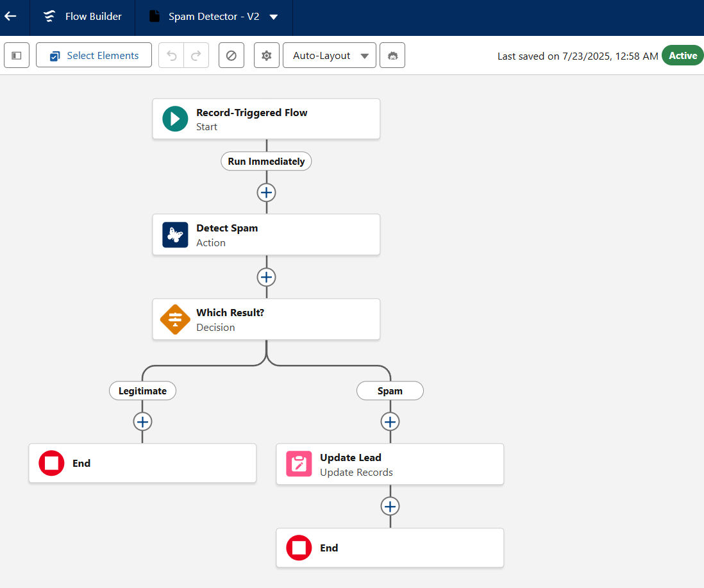Viewport: 704px width, 588px height.
Task: Add element under Legitimate branch
Action: pos(142,422)
